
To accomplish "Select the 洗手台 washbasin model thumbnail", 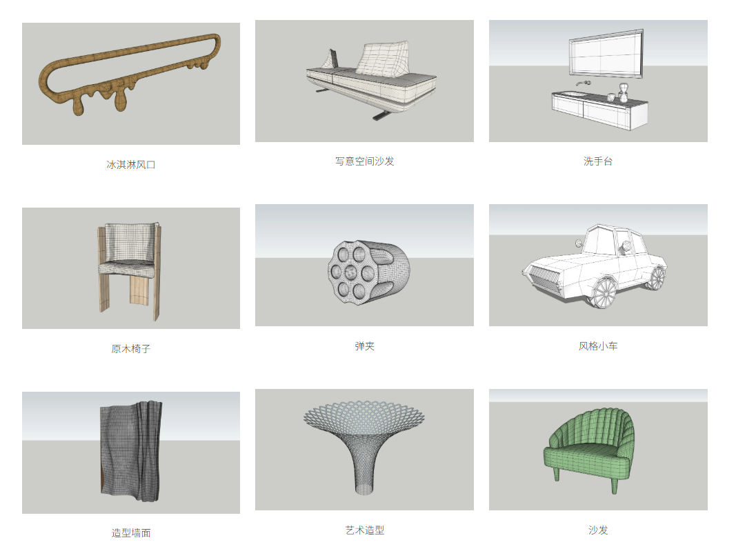I will (x=597, y=81).
